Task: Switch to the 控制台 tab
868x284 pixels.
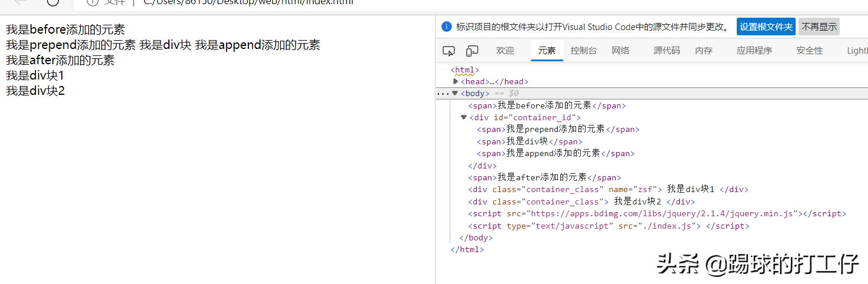Action: pos(584,51)
